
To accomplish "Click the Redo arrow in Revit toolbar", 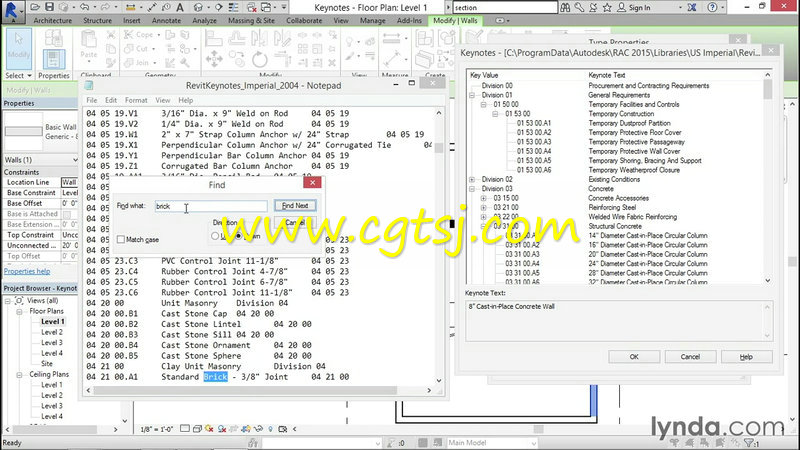I will click(x=105, y=7).
